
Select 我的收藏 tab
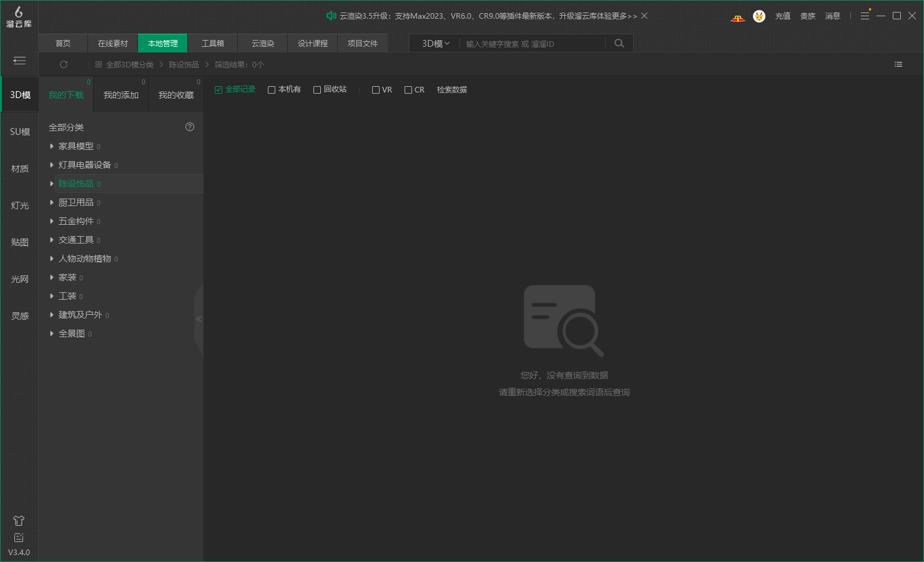pos(176,94)
